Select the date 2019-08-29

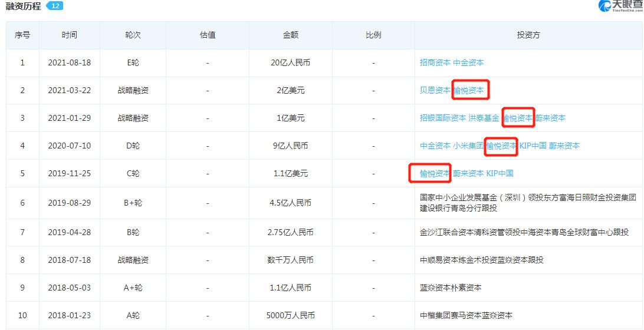pyautogui.click(x=70, y=203)
